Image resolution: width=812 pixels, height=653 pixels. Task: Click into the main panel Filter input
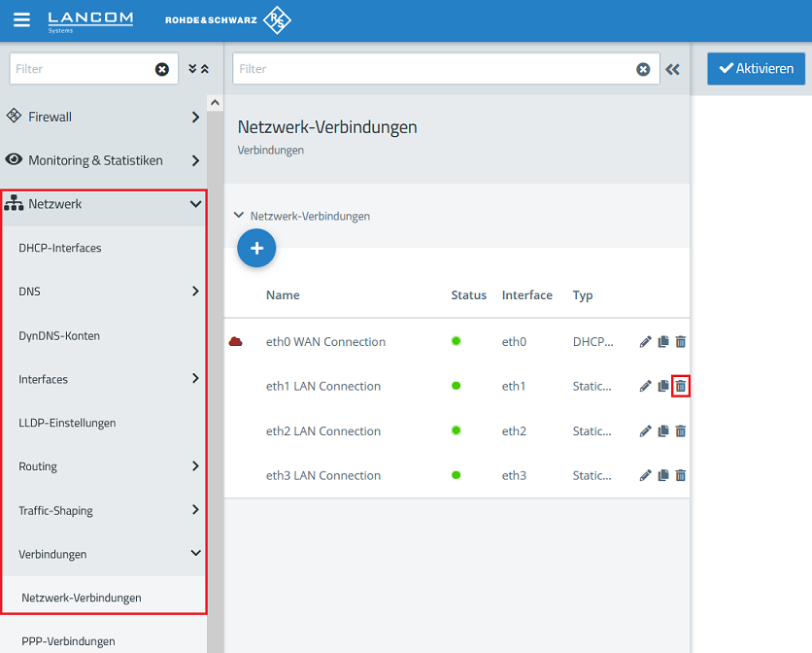click(x=432, y=69)
